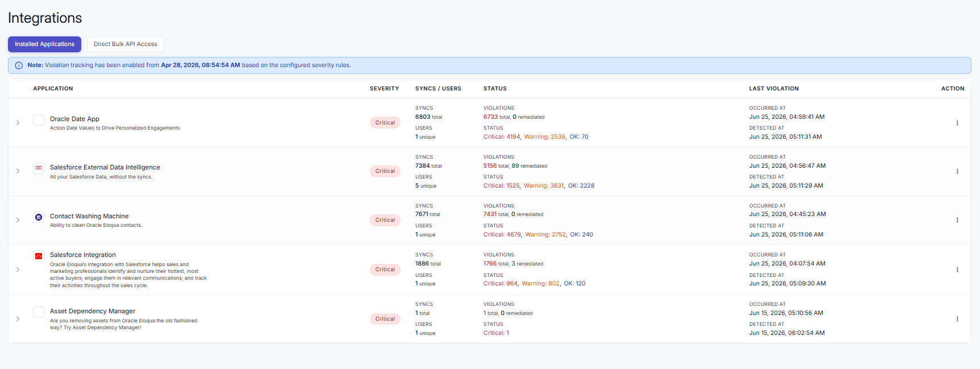Click the OK: 240 status count

click(581, 235)
